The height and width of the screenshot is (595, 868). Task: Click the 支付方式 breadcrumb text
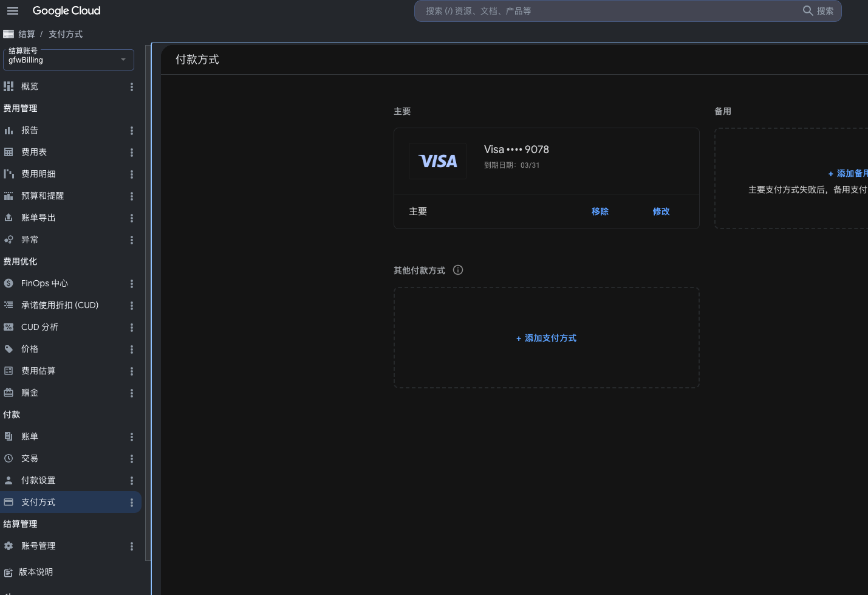66,34
